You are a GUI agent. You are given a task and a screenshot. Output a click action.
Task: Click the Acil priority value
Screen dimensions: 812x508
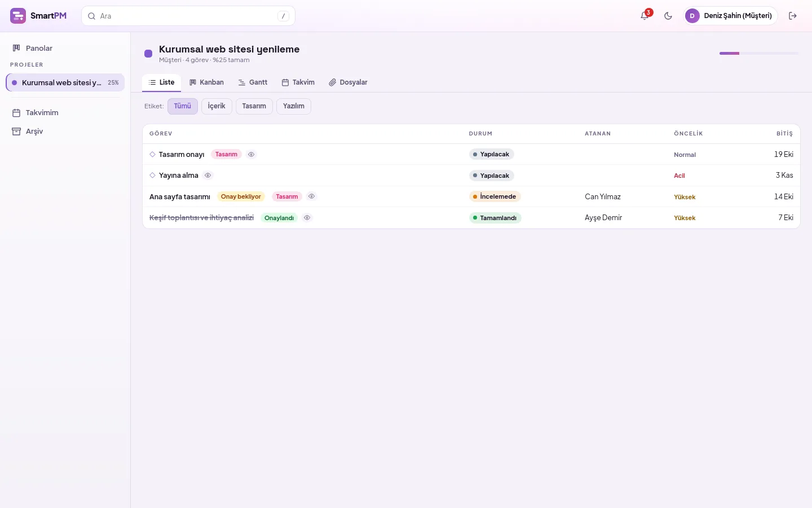click(679, 176)
